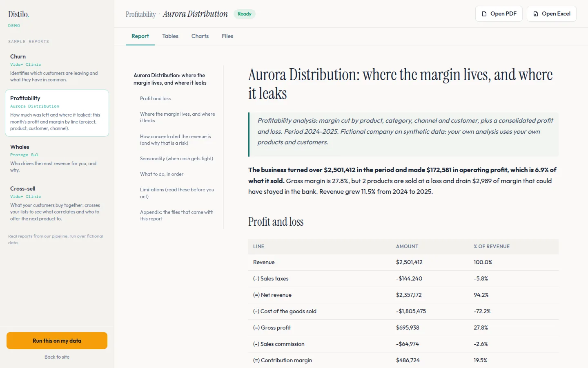
Task: Switch to the Charts tab
Action: coord(200,36)
